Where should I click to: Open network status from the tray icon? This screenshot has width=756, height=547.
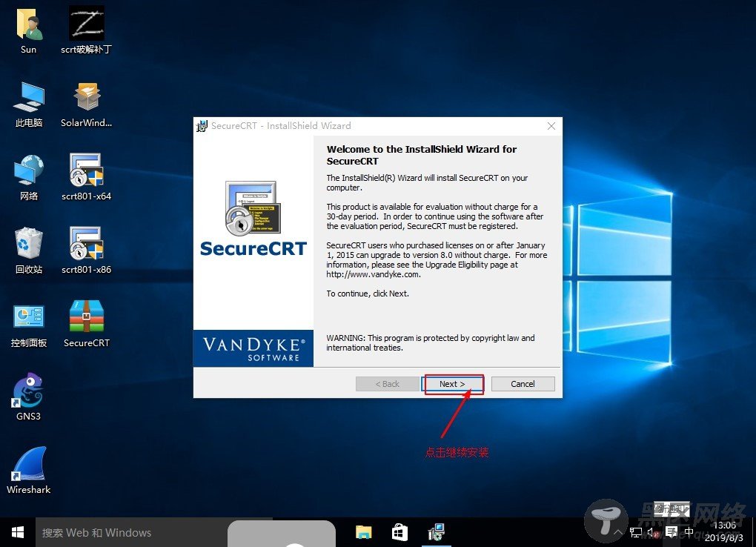[x=635, y=532]
